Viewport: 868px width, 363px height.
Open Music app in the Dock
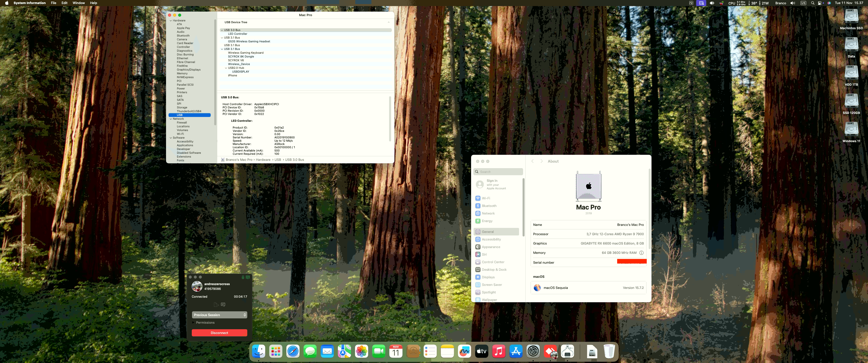(x=499, y=352)
